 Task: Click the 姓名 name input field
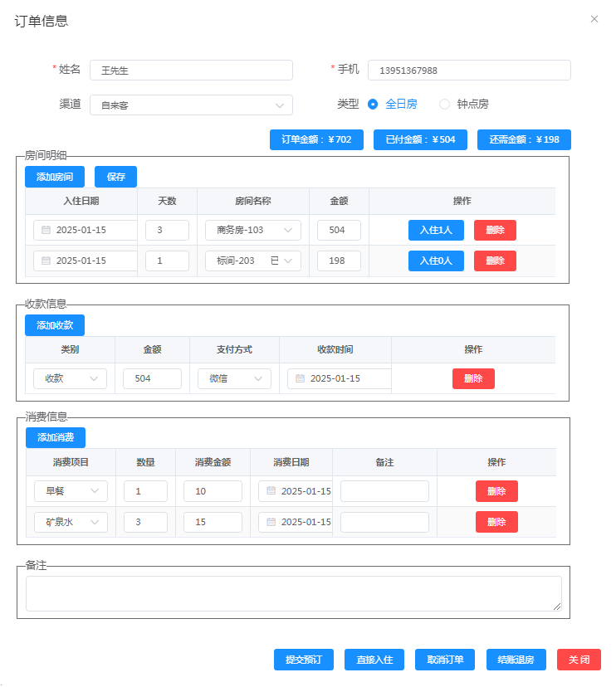click(191, 71)
